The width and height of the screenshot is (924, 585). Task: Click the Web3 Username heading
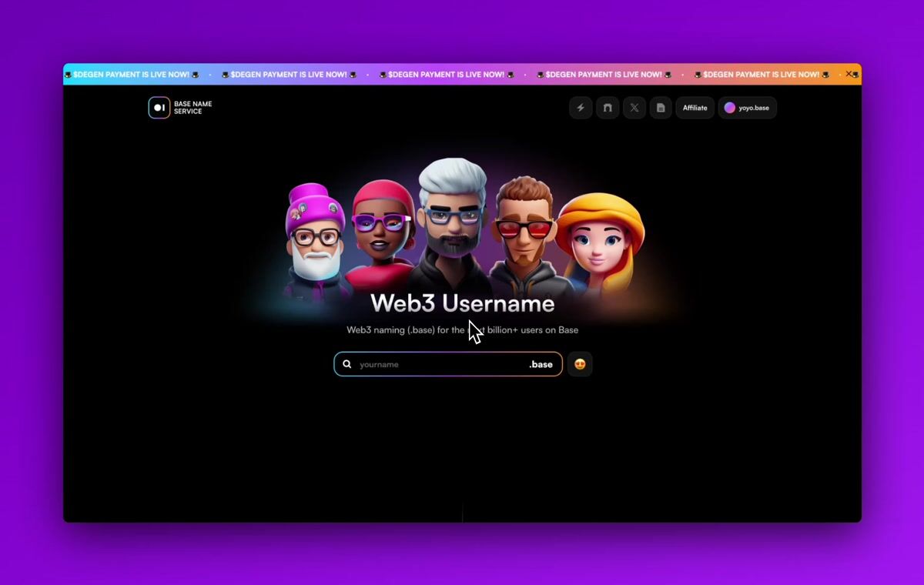462,303
